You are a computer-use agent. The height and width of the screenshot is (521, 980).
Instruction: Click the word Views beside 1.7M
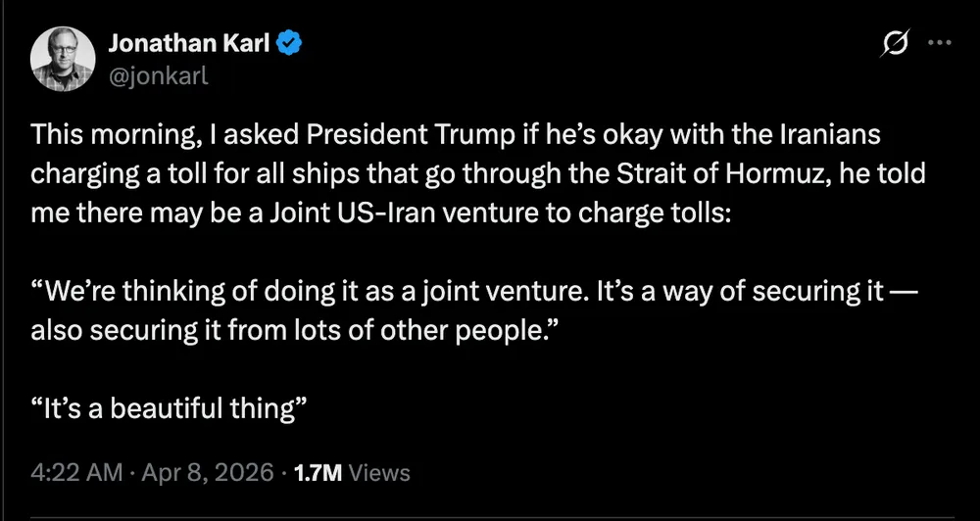click(379, 473)
